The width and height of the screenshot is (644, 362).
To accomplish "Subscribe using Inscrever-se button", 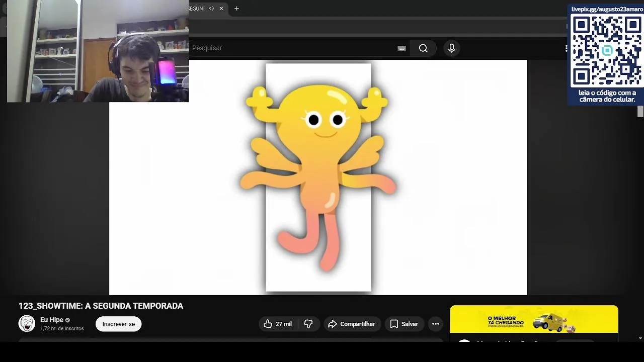I will pos(119,324).
